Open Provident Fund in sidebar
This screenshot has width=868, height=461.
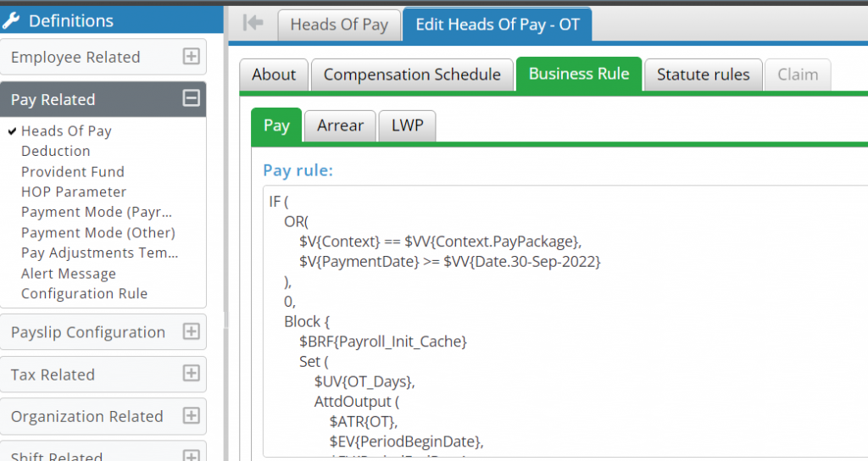tap(73, 171)
